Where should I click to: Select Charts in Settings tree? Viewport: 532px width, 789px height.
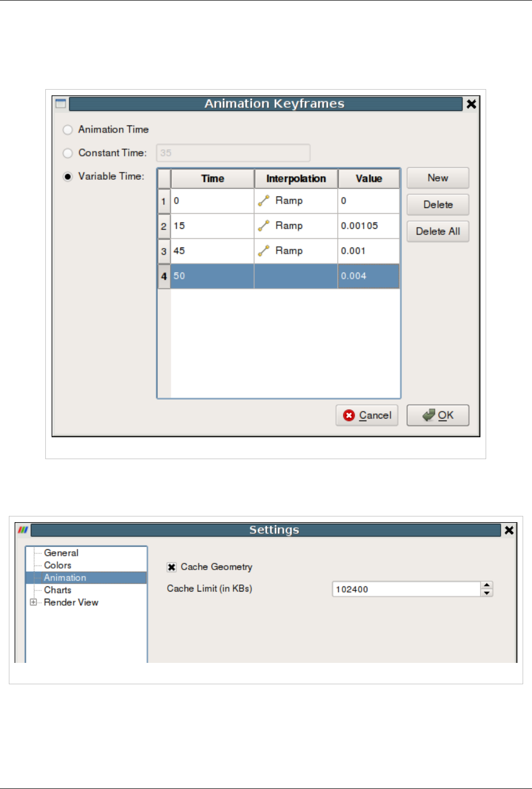[57, 590]
